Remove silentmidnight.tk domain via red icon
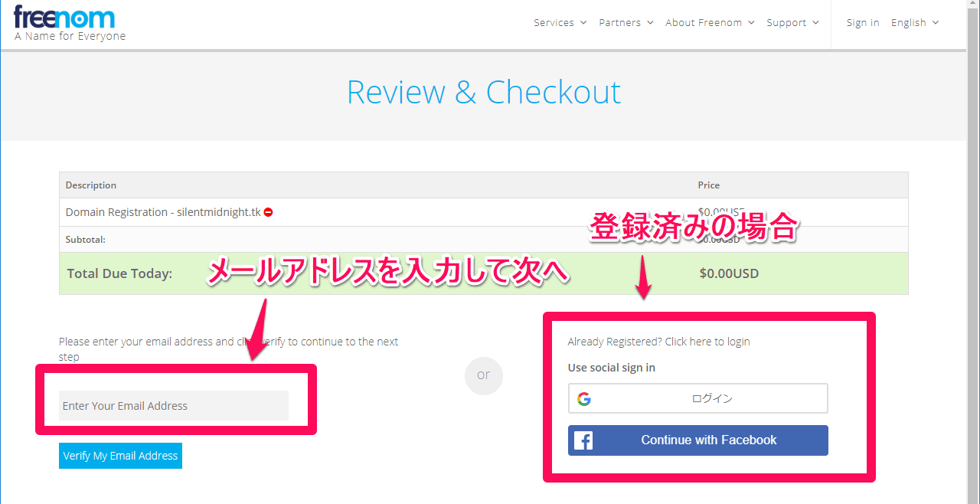The image size is (980, 504). (269, 212)
